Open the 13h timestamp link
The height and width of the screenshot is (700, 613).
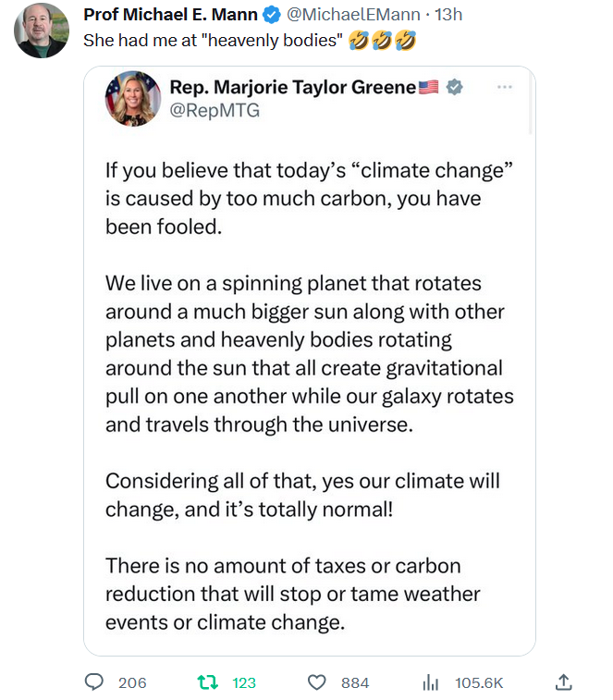448,15
